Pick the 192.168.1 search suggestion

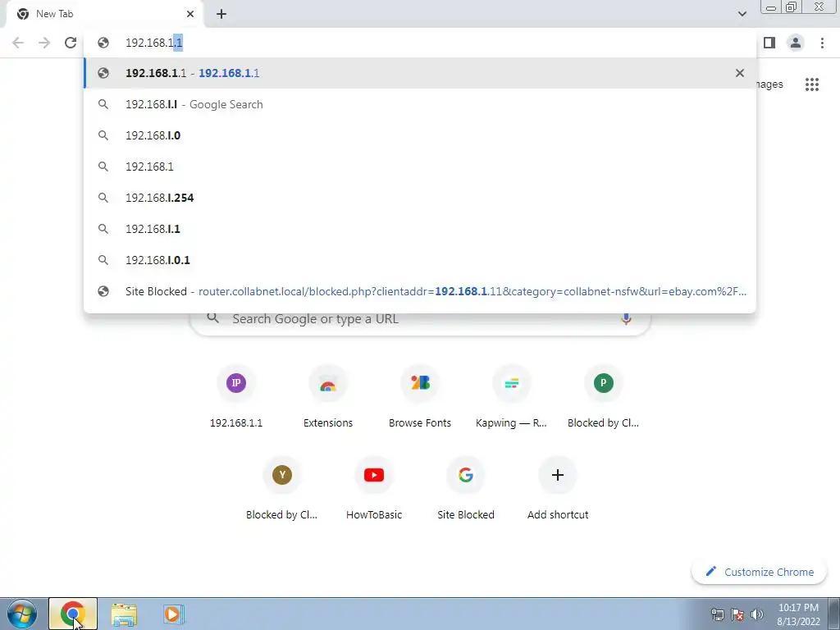click(420, 167)
